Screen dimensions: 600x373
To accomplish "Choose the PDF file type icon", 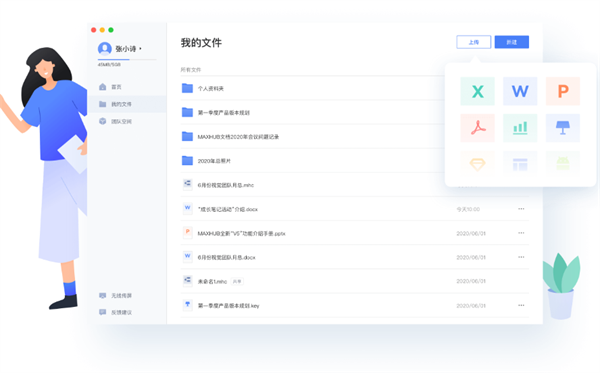I will coord(477,128).
